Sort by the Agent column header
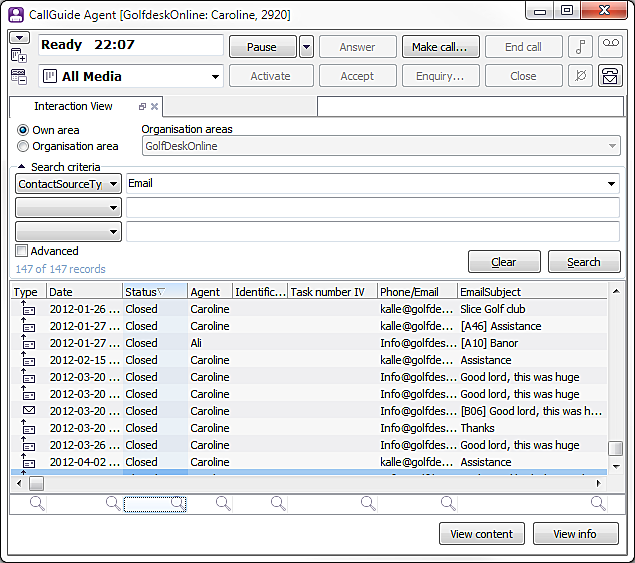This screenshot has width=635, height=563. [210, 292]
